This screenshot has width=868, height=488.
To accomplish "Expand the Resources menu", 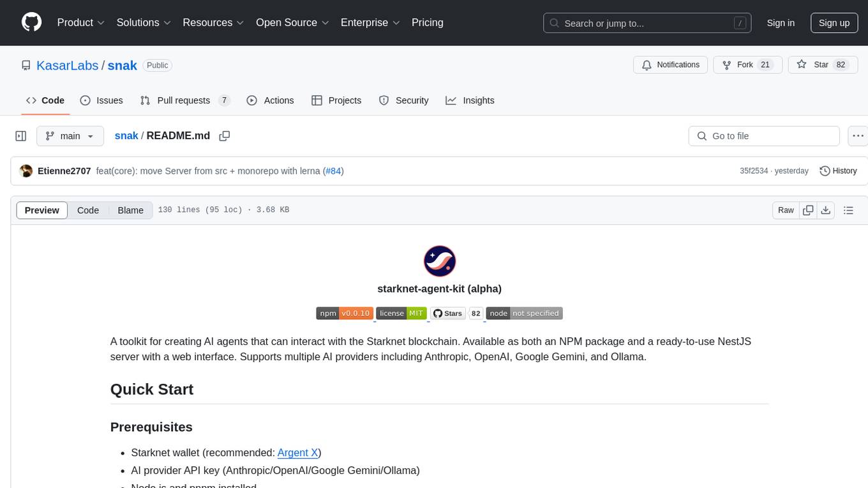I will pos(213,22).
